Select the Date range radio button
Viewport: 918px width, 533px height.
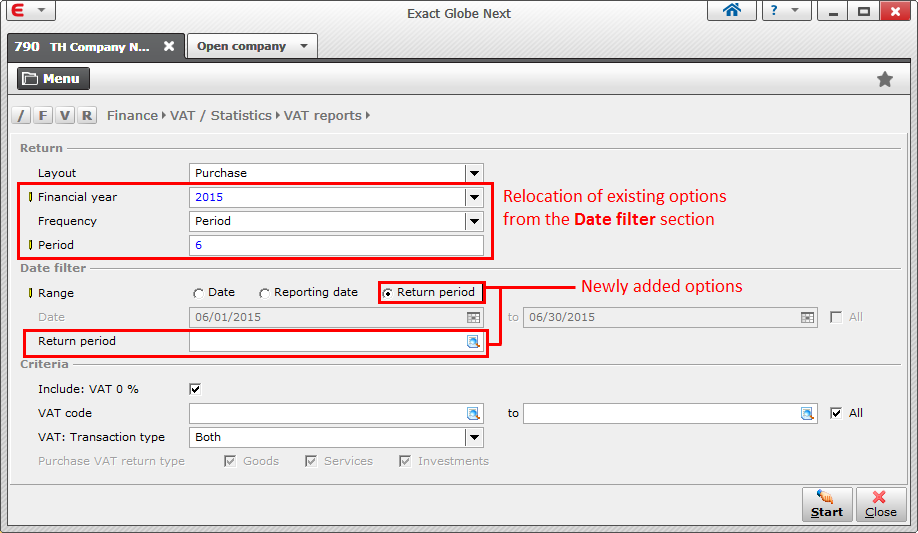click(x=198, y=293)
